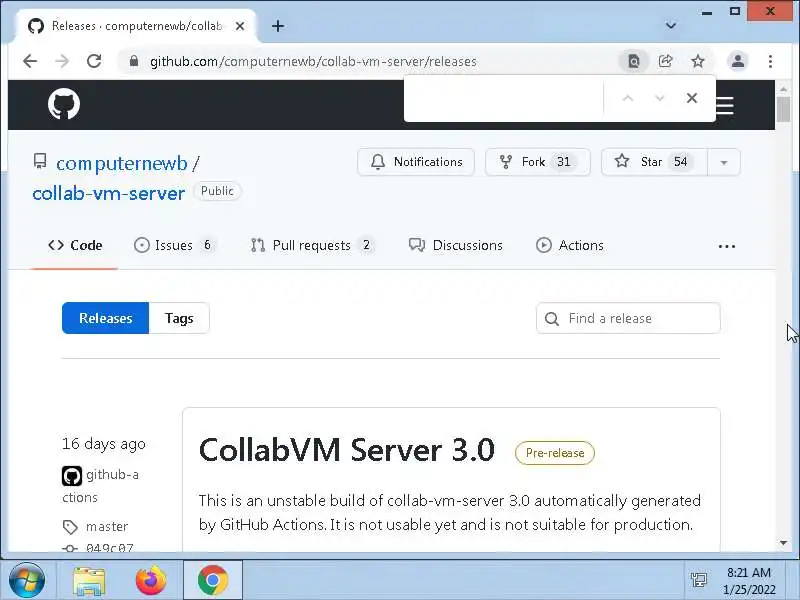Image resolution: width=800 pixels, height=600 pixels.
Task: Click the scrollbar down arrow
Action: point(783,543)
